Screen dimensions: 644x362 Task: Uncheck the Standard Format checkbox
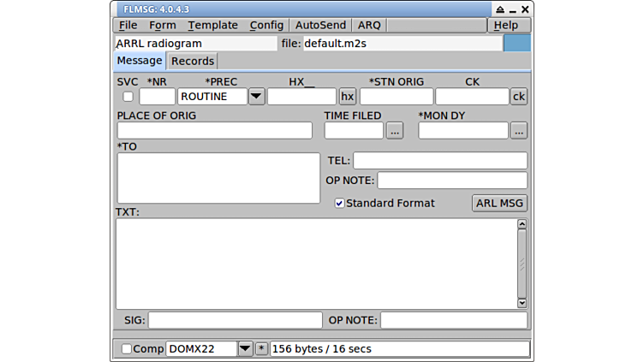[x=339, y=204]
